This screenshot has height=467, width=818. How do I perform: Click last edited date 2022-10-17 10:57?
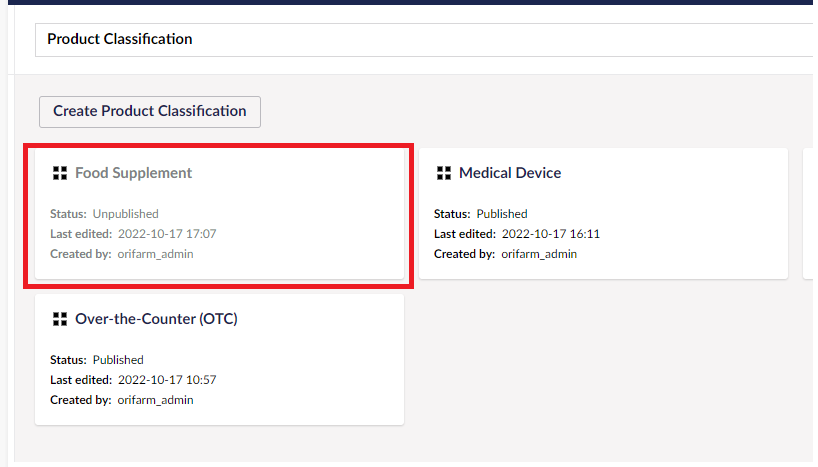(167, 380)
